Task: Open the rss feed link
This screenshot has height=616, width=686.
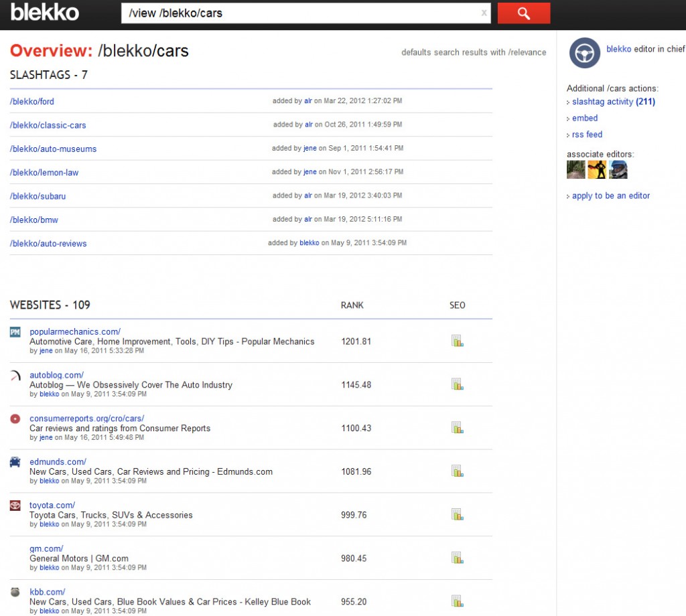Action: 587,134
